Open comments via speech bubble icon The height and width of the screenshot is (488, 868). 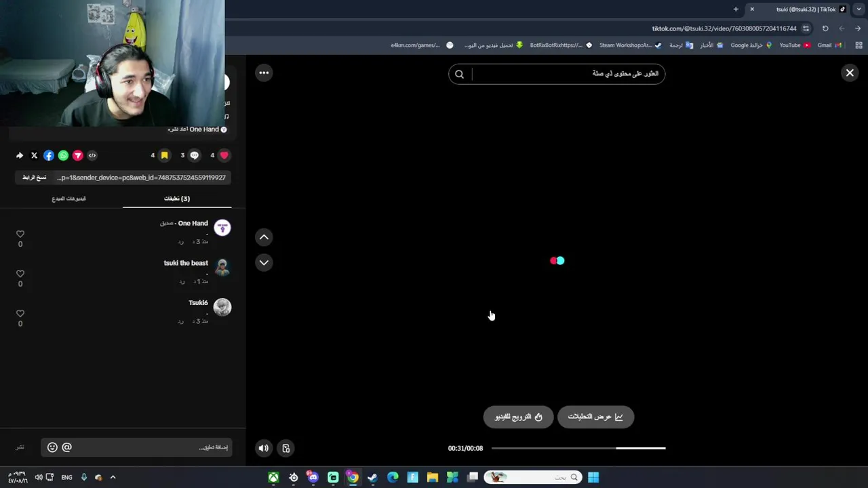coord(195,155)
